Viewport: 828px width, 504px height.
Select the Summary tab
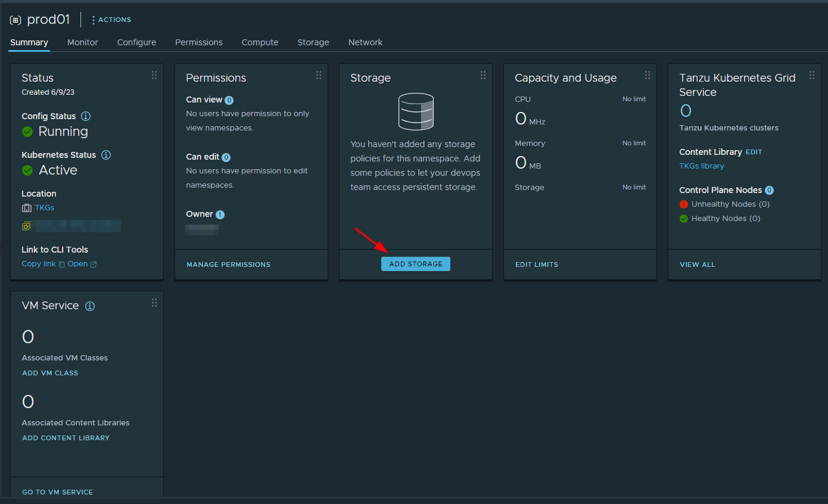(29, 42)
